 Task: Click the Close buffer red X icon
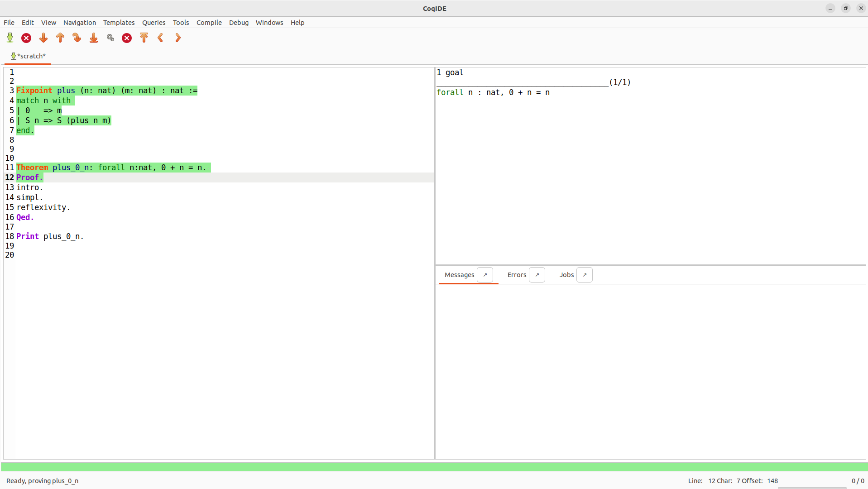point(26,38)
